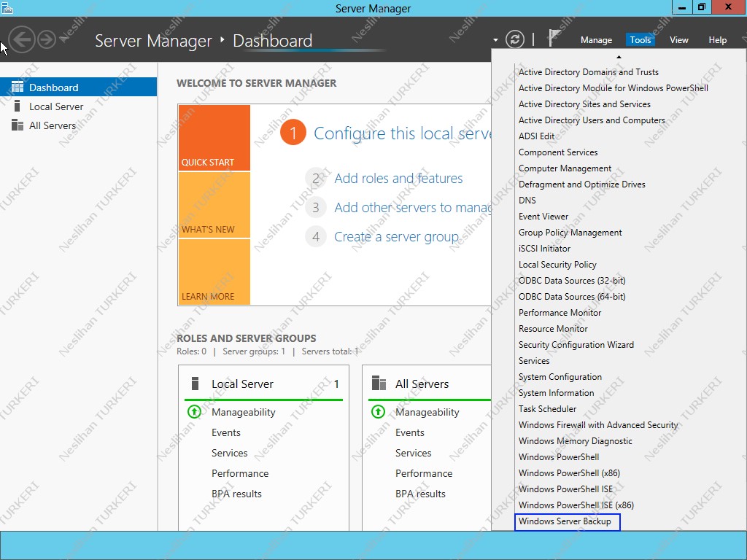Click BPA results under All Servers

pos(420,494)
